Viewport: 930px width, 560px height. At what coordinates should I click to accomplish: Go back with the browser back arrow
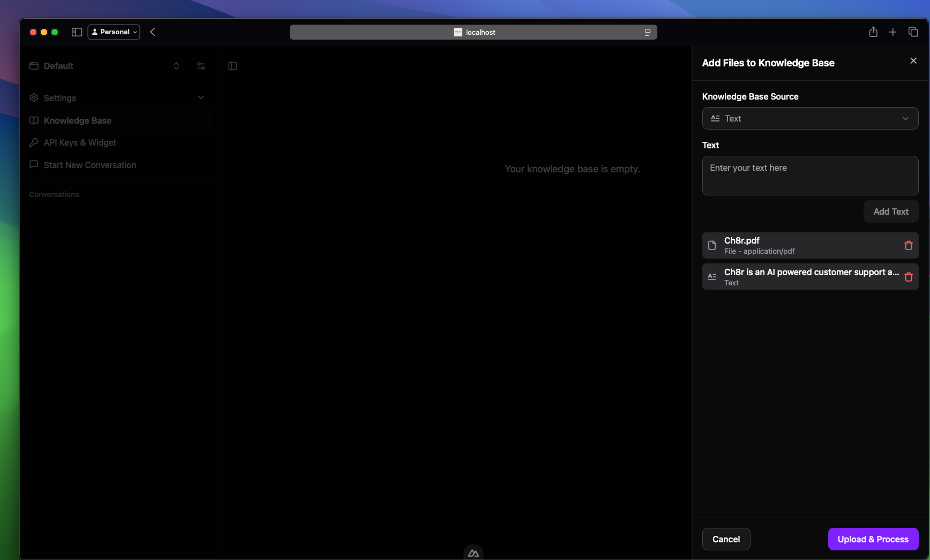point(153,32)
